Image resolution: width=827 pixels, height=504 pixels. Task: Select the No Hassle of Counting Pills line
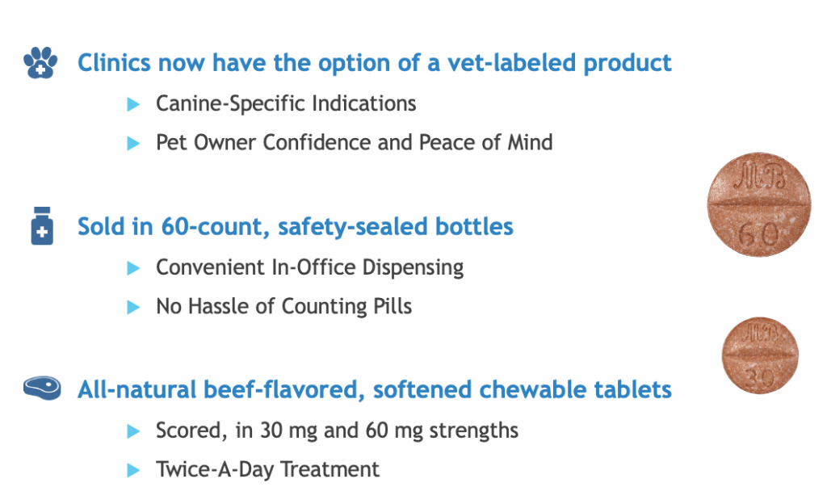click(283, 306)
